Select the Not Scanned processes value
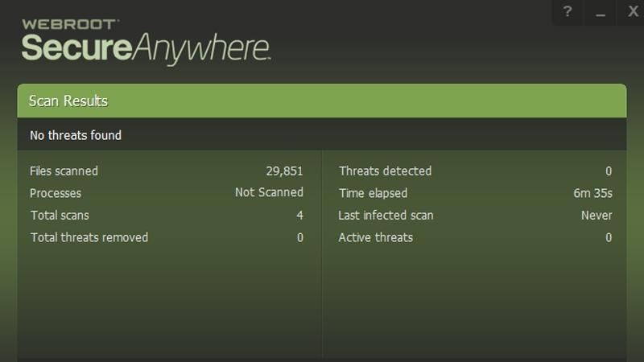This screenshot has width=644, height=362. [x=269, y=192]
